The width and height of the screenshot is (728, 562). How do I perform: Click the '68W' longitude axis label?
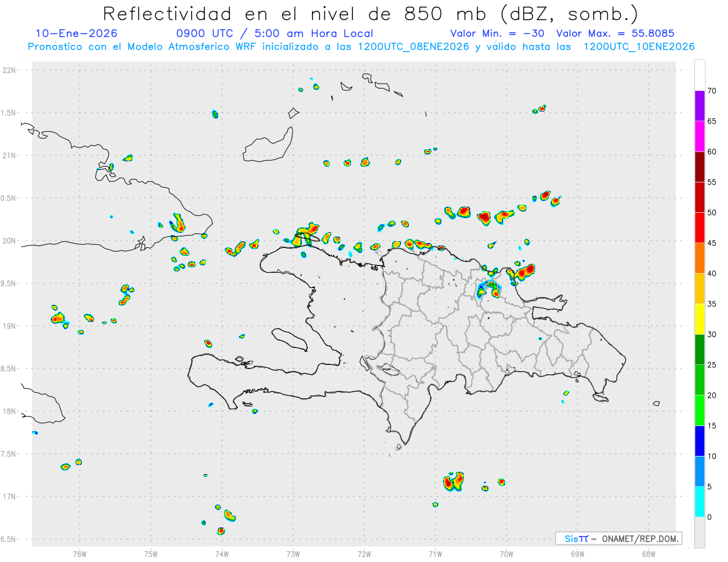(x=649, y=554)
